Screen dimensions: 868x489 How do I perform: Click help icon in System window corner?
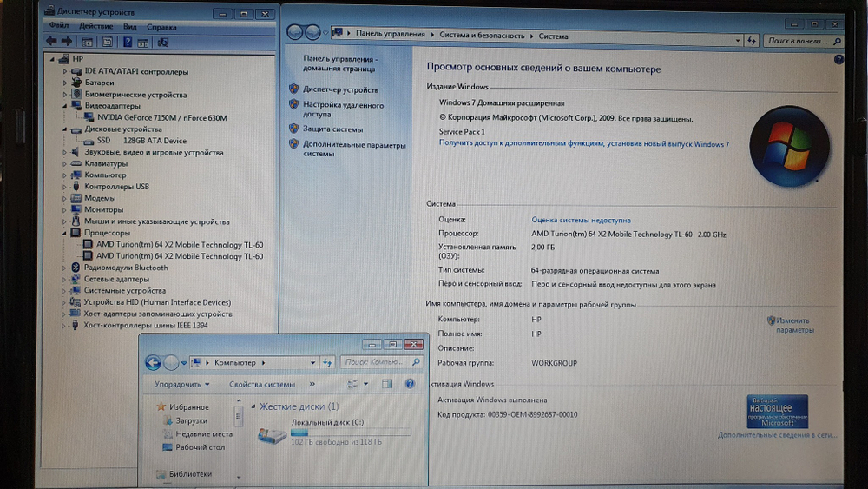click(x=838, y=59)
